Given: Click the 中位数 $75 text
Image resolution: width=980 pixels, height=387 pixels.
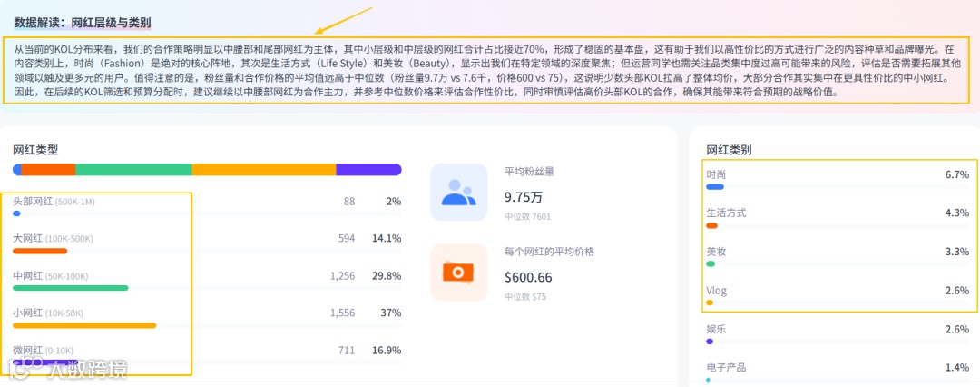Looking at the screenshot, I should pyautogui.click(x=525, y=297).
